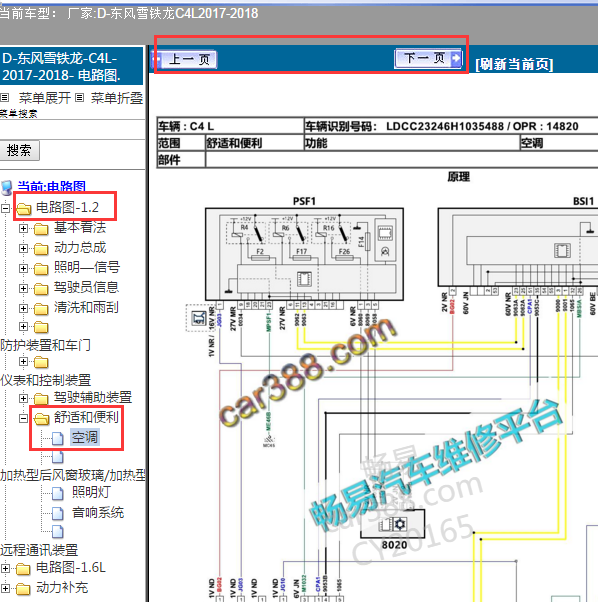Image resolution: width=598 pixels, height=602 pixels.
Task: Expand the 驾驶员信息 folder
Action: click(23, 288)
